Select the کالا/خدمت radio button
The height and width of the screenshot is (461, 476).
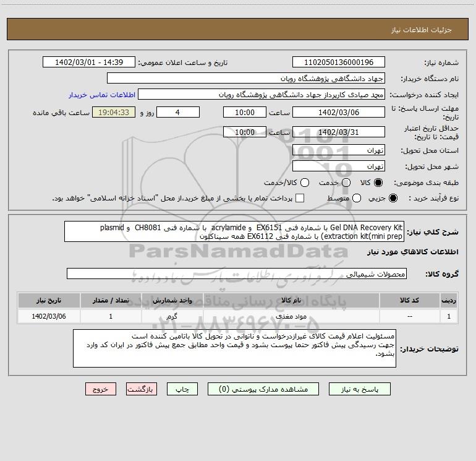pos(305,183)
